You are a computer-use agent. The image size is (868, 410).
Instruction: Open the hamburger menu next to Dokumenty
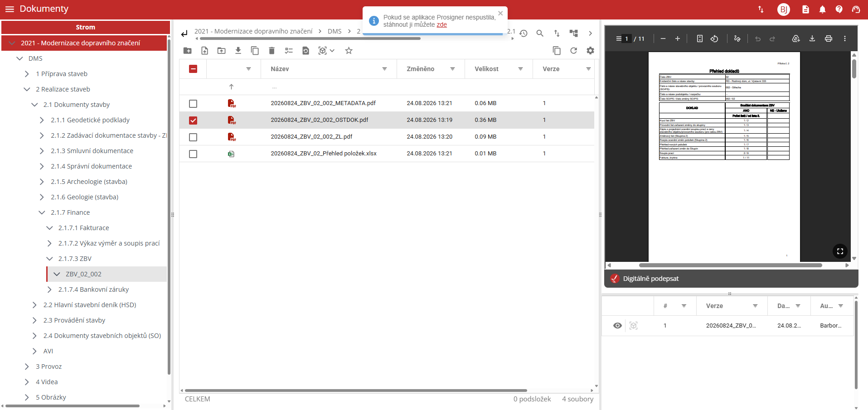[10, 9]
